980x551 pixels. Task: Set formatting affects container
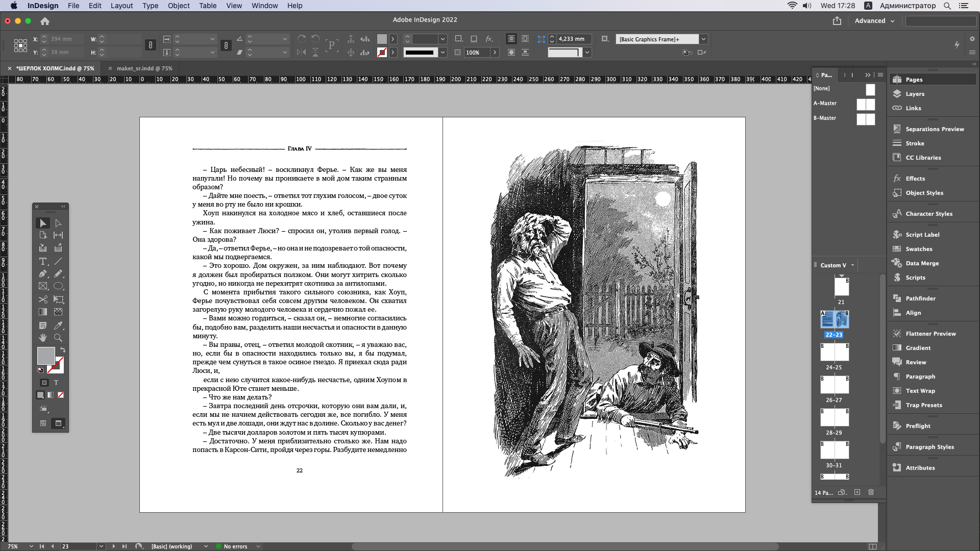pos(44,383)
